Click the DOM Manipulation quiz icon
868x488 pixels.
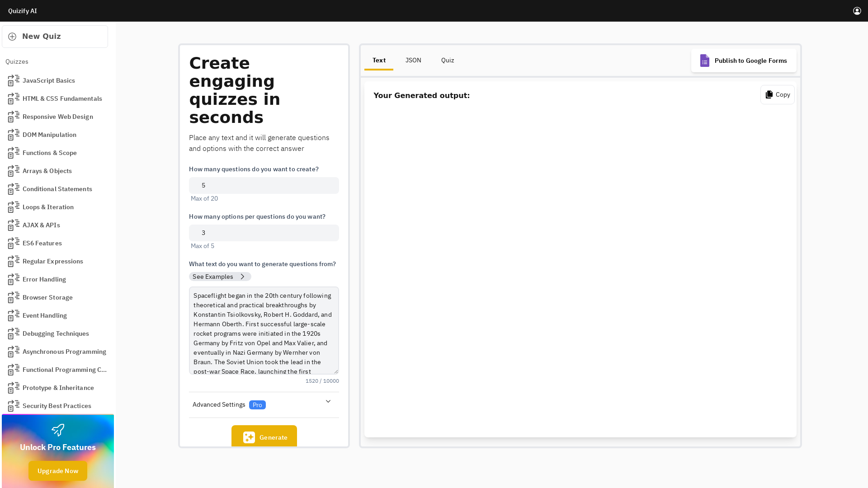click(14, 135)
